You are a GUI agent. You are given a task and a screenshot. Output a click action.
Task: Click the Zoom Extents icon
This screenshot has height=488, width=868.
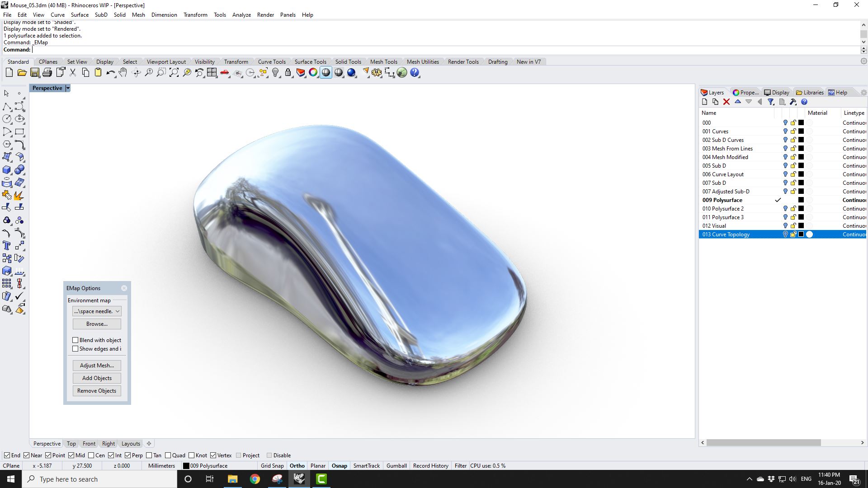tap(174, 73)
